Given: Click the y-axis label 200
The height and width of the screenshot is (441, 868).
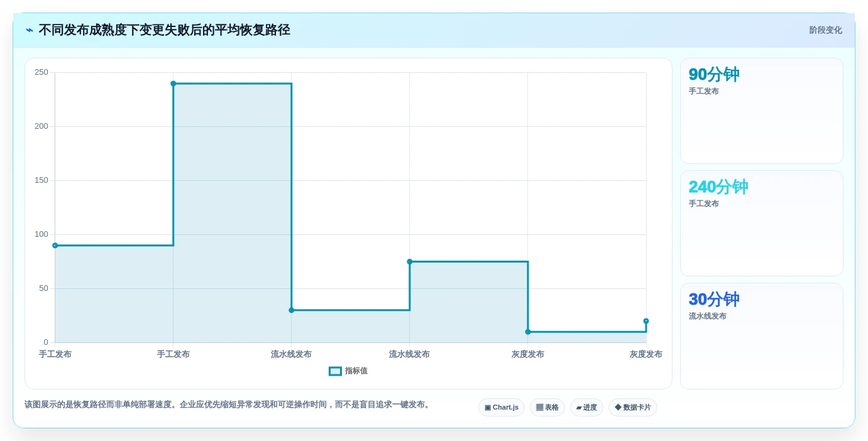Looking at the screenshot, I should coord(41,126).
